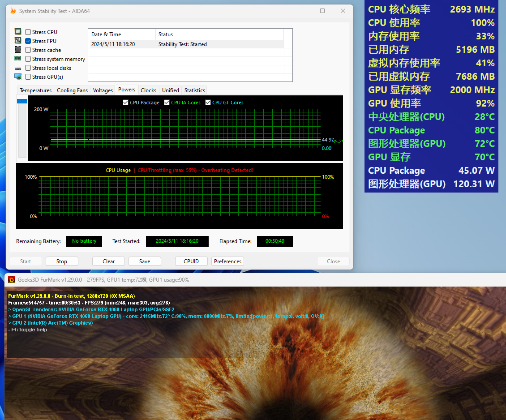The image size is (506, 420).
Task: Toggle the CPU GT Cores graph checkbox
Action: coord(208,103)
